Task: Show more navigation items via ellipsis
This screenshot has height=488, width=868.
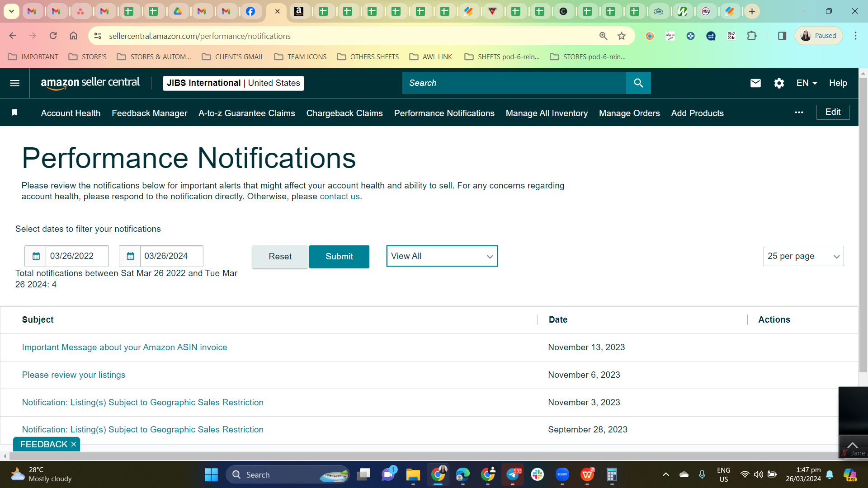Action: (x=799, y=113)
